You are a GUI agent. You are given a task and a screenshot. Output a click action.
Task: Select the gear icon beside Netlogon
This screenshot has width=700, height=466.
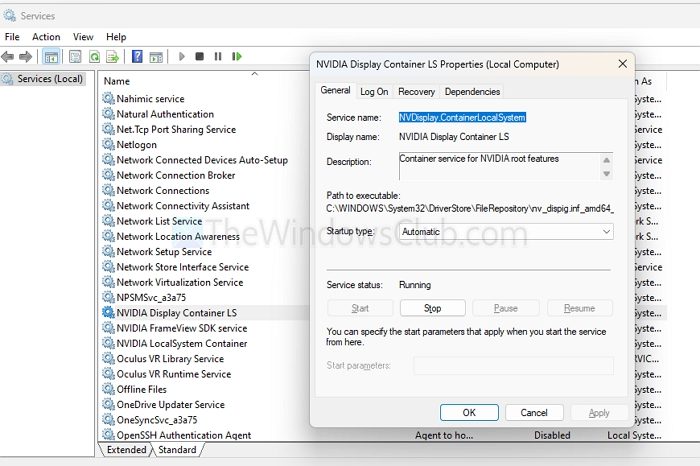point(108,144)
